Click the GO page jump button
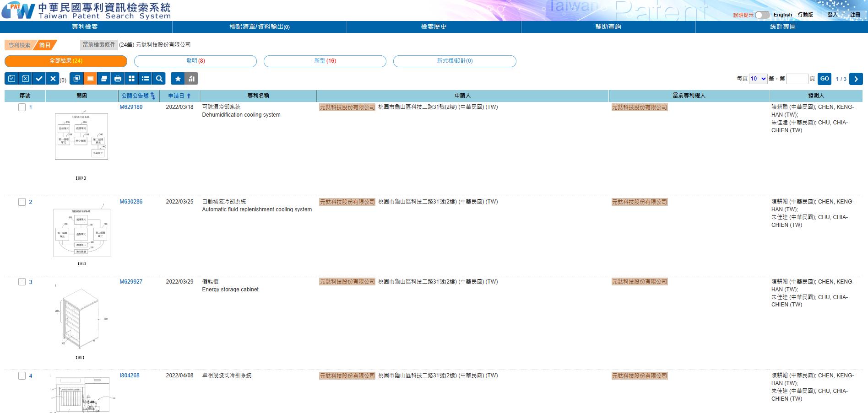The height and width of the screenshot is (413, 868). click(825, 79)
